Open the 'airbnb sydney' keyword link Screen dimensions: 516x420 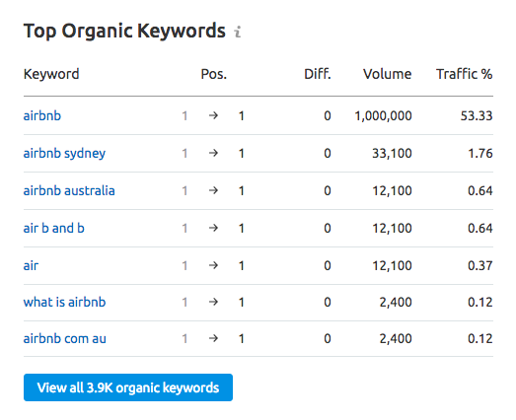64,154
